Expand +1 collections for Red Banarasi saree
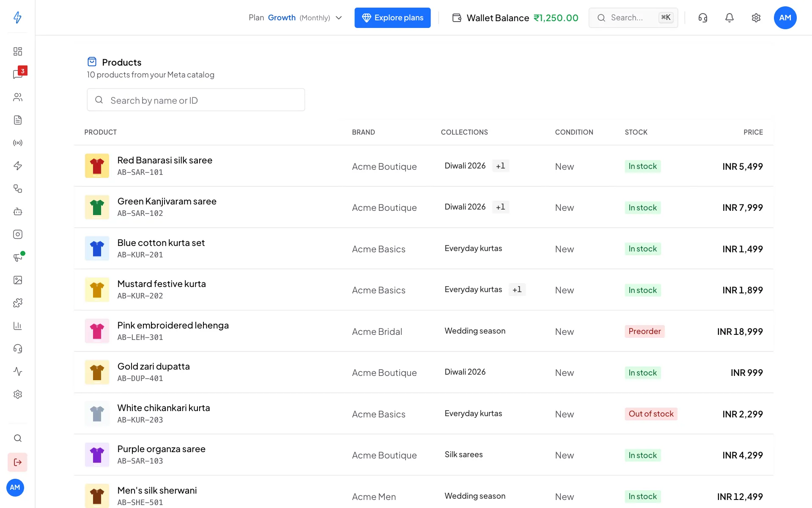 click(x=501, y=166)
